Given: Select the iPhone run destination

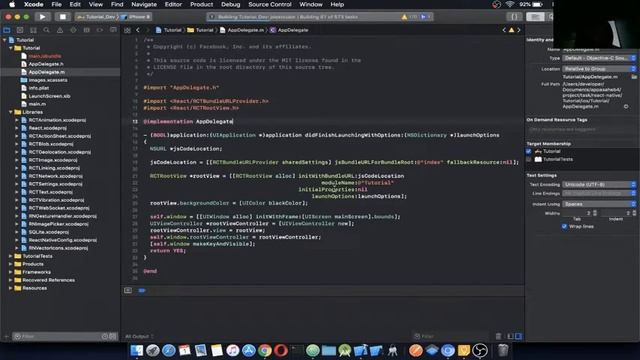Looking at the screenshot, I should (x=136, y=17).
